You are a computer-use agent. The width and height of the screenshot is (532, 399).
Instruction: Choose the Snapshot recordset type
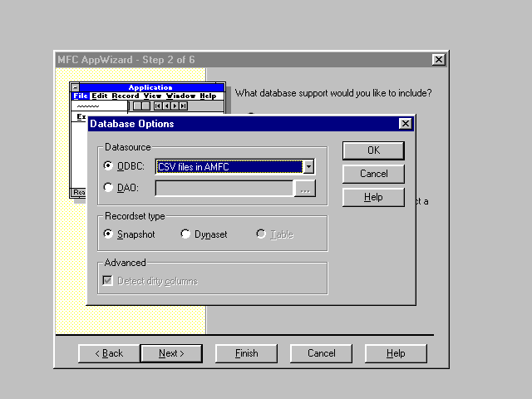(108, 234)
